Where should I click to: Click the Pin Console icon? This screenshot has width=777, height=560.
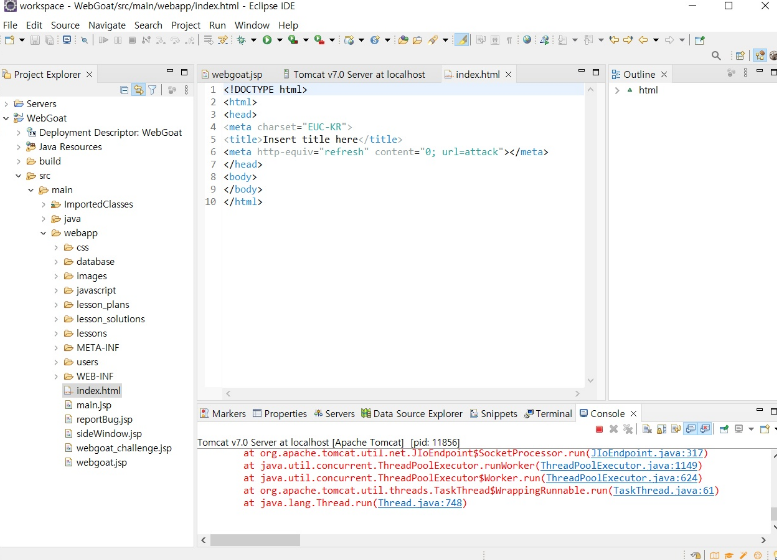[x=724, y=429]
